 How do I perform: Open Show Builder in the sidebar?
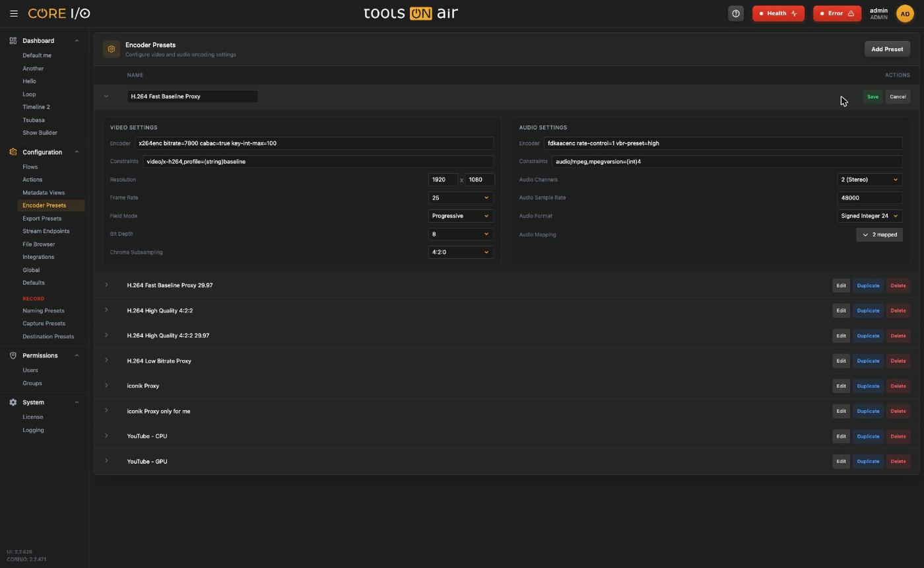tap(40, 133)
